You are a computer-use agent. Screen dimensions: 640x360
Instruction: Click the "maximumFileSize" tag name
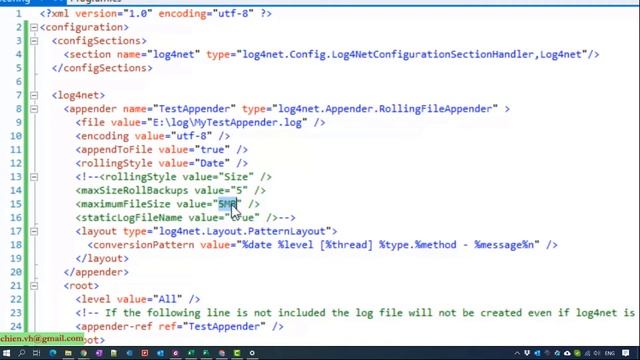126,204
